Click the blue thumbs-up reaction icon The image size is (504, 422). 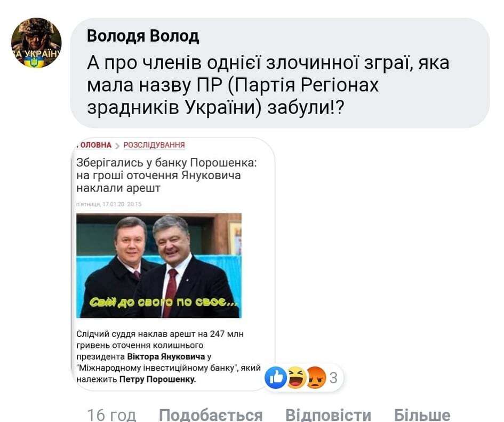276,378
